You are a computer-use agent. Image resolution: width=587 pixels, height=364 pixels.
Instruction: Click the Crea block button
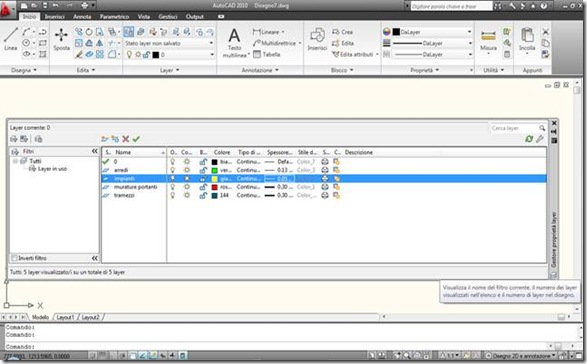343,32
